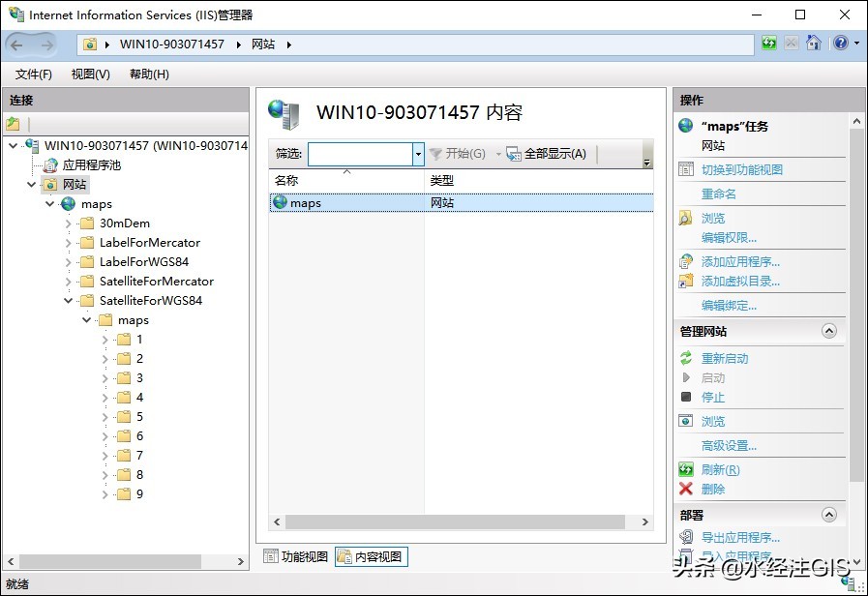Viewport: 868px width, 596px height.
Task: Select the 应用程序池 node icon
Action: [x=50, y=165]
